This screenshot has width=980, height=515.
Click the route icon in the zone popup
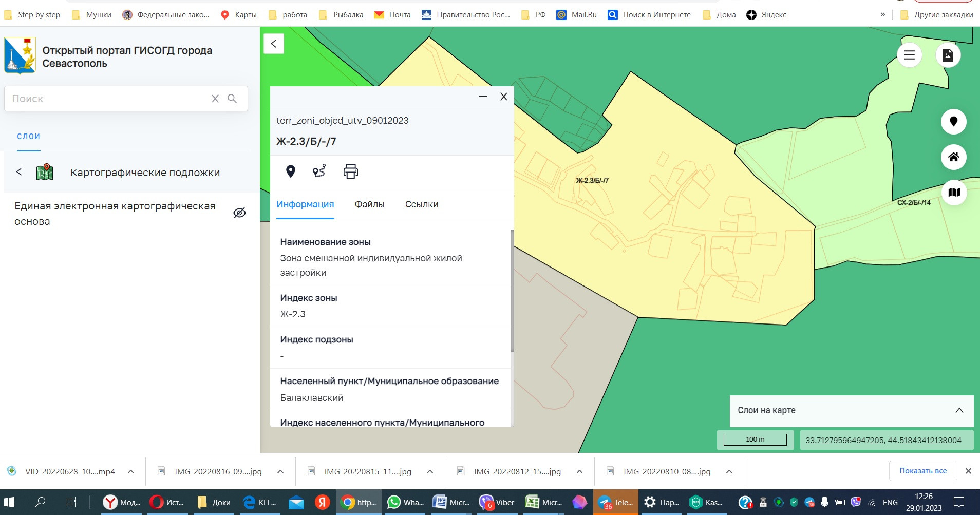pos(319,171)
